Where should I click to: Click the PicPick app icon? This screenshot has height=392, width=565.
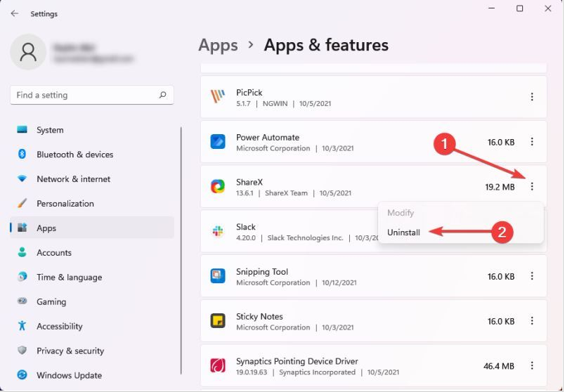click(218, 96)
